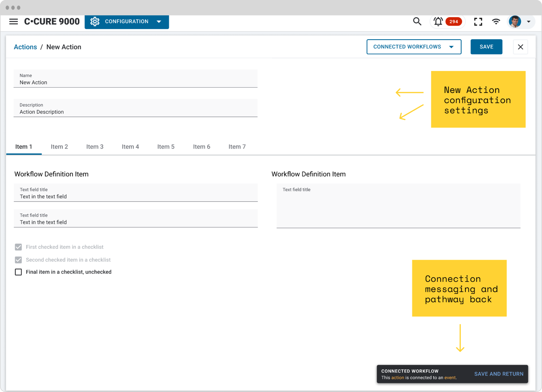This screenshot has width=542, height=392.
Task: Go to Actions breadcrumb link
Action: pos(25,47)
